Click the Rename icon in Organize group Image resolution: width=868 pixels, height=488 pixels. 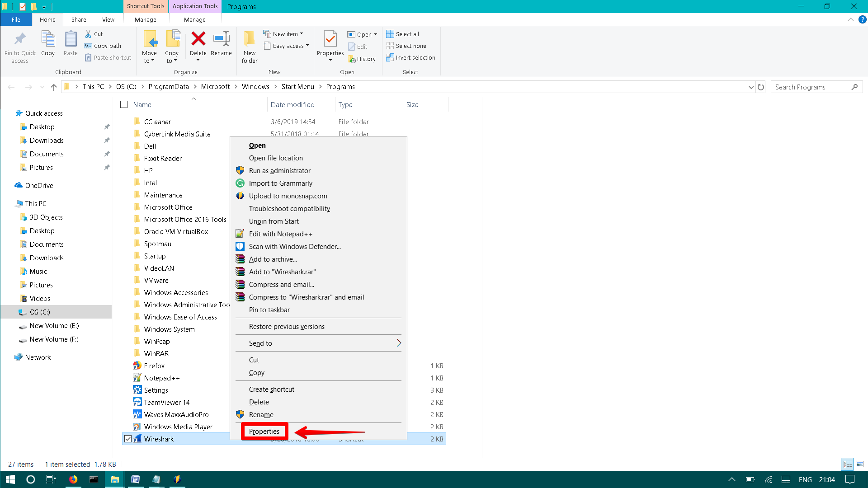[x=221, y=39]
